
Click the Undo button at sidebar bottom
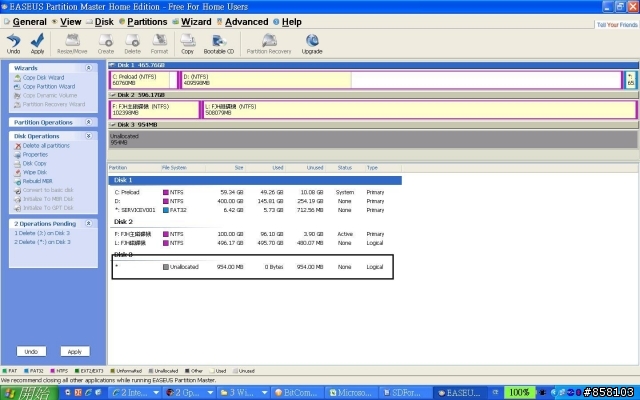pyautogui.click(x=31, y=351)
